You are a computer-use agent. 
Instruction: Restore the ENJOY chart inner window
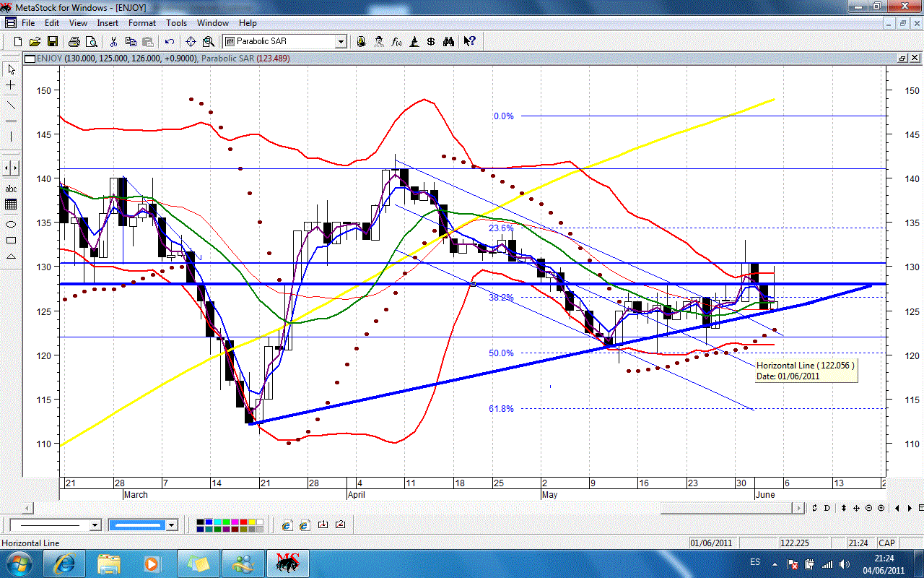[x=902, y=59]
